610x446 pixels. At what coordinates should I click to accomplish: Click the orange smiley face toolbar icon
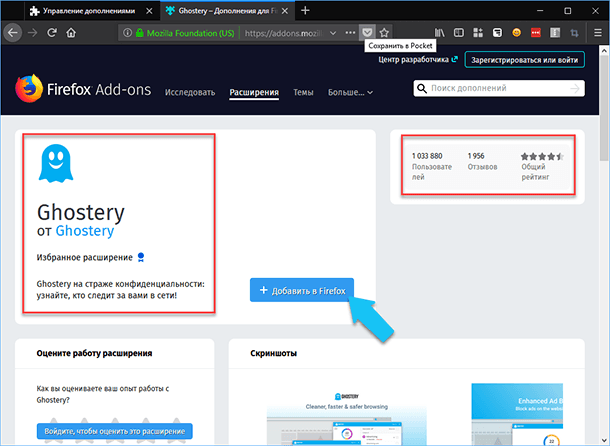point(516,33)
